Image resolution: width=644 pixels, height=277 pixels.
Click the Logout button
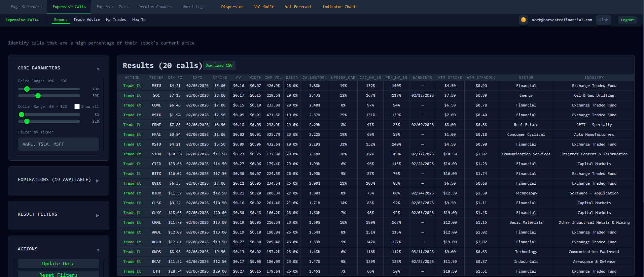point(627,20)
